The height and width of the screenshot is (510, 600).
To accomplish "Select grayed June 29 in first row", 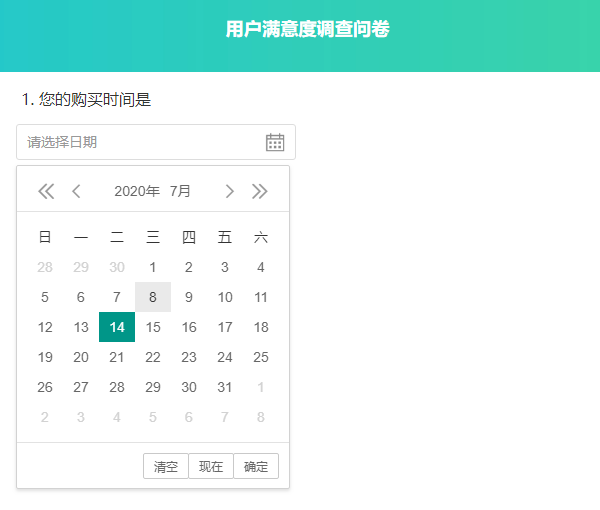I will (x=81, y=267).
